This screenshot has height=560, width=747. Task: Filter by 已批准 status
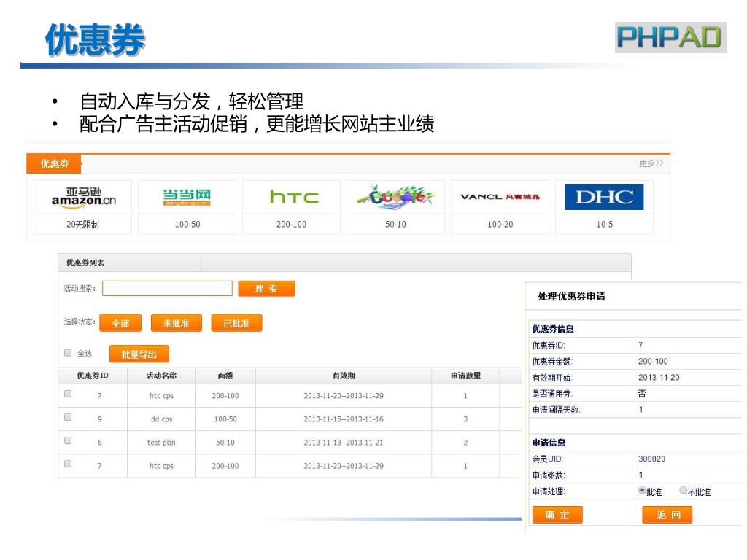[236, 323]
